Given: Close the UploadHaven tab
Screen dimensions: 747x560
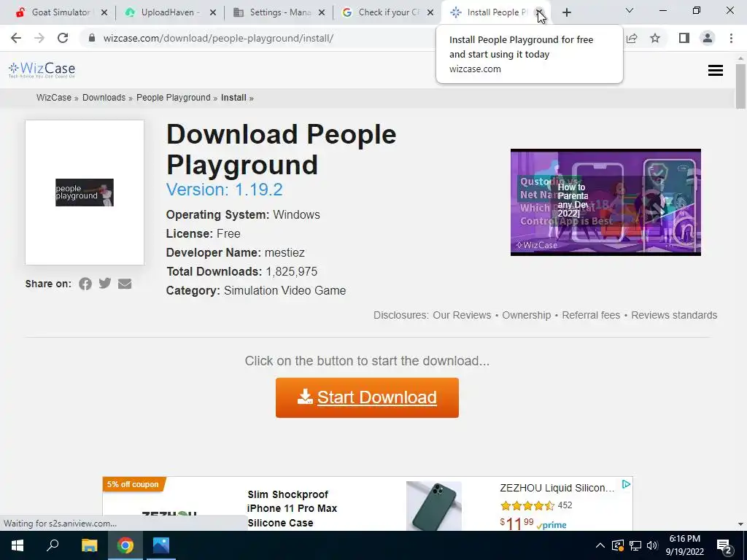Looking at the screenshot, I should (213, 12).
